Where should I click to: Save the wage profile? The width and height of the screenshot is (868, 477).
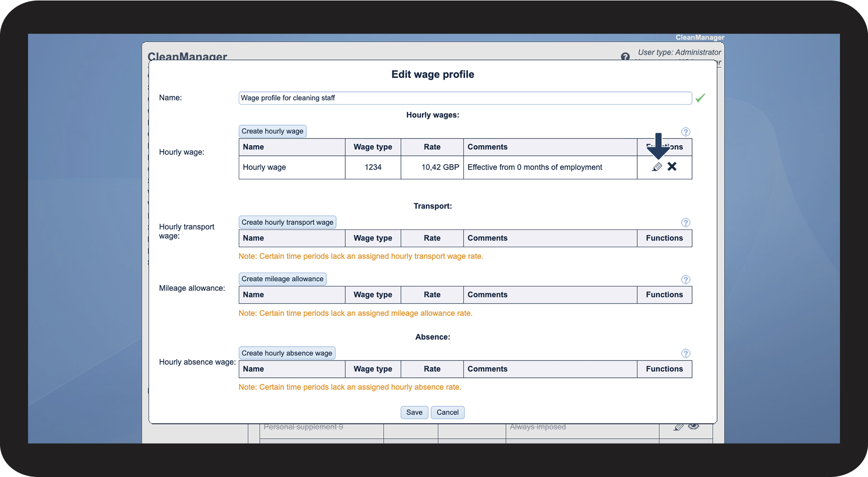(414, 412)
